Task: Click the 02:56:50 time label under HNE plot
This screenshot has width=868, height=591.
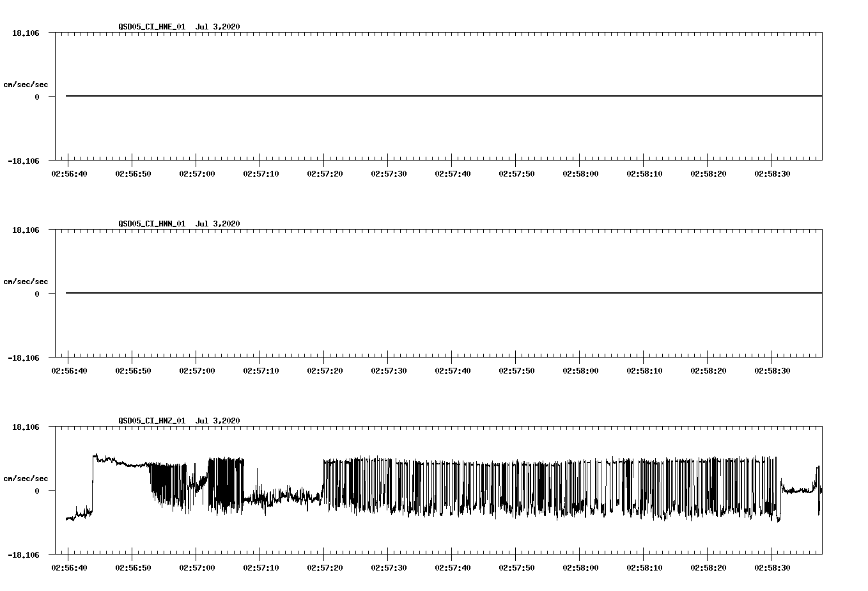Action: (133, 174)
